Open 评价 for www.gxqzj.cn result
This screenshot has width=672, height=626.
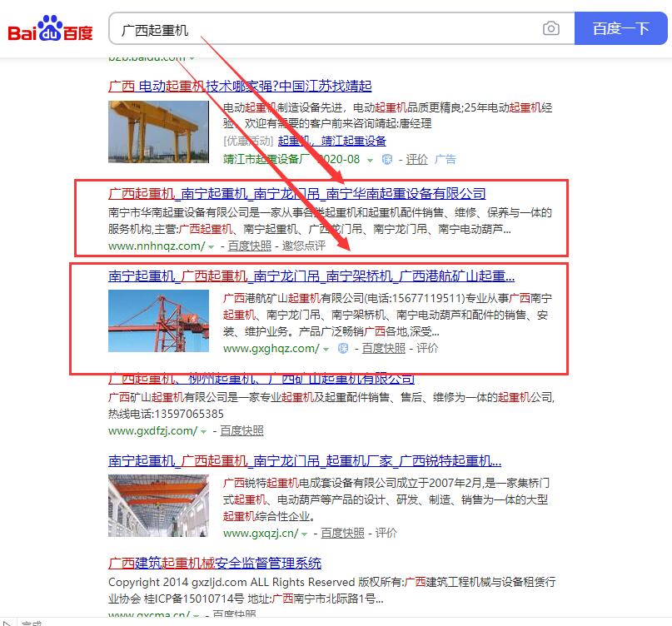pyautogui.click(x=386, y=534)
